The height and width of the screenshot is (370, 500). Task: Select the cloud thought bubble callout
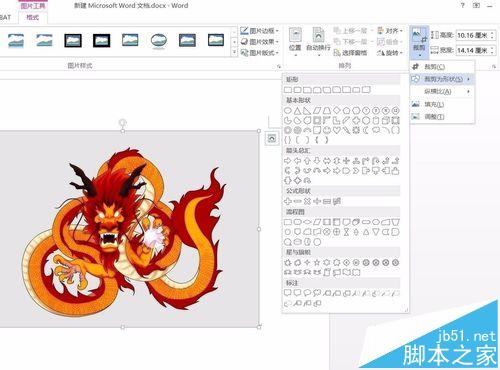click(317, 293)
